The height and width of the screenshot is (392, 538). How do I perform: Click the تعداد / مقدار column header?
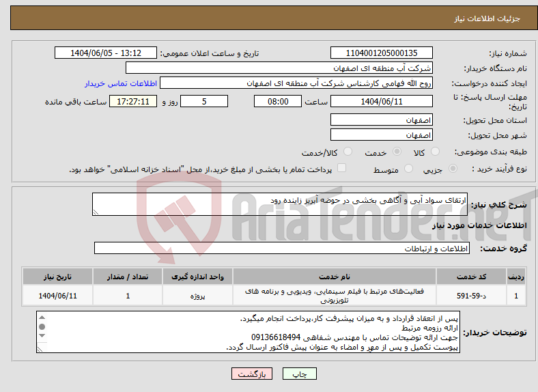click(x=128, y=277)
